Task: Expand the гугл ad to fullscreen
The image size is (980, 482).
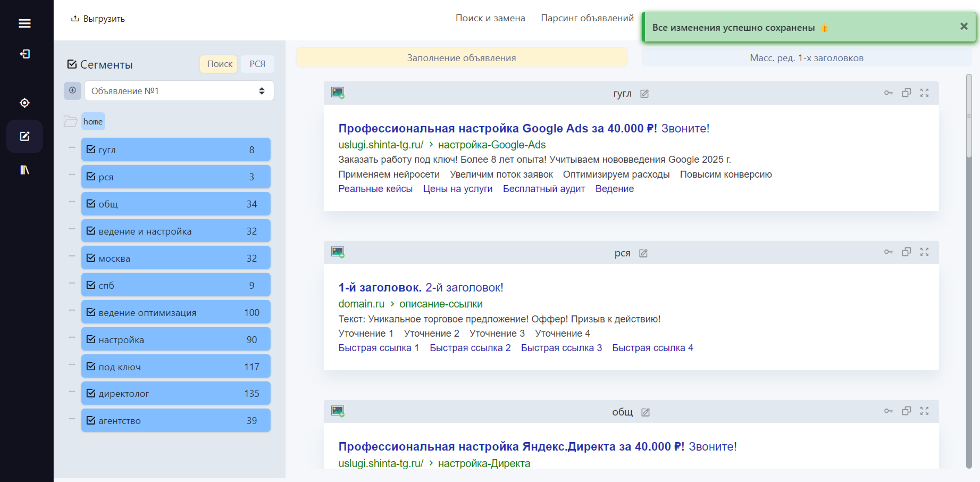Action: tap(925, 93)
